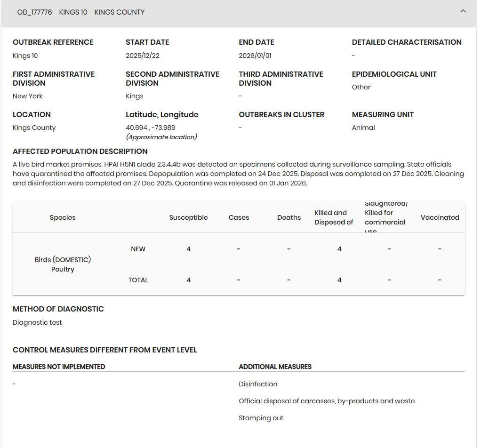Click the Stamping out additional measure
The image size is (481, 448).
(261, 418)
